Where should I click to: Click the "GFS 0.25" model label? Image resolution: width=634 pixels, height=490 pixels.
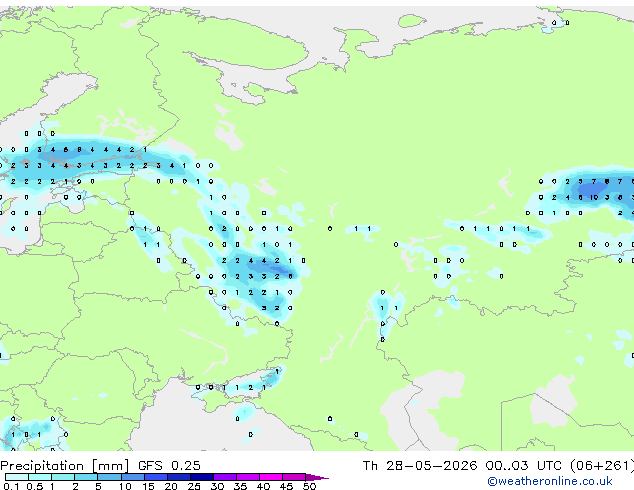[169, 466]
